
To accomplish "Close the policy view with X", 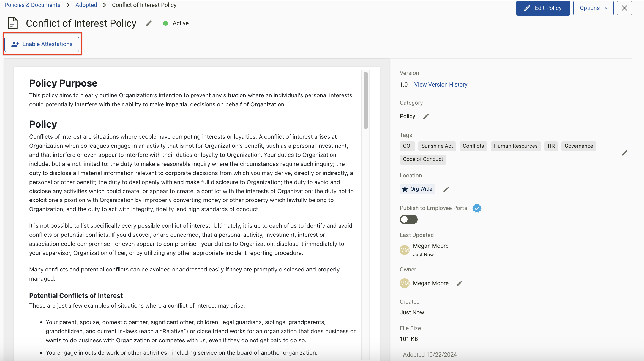I will (x=624, y=8).
